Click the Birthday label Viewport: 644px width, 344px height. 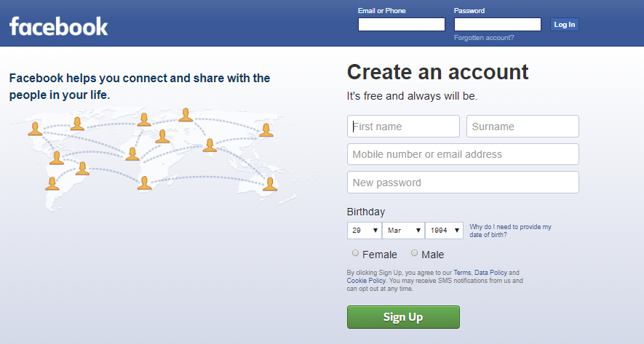pos(366,212)
